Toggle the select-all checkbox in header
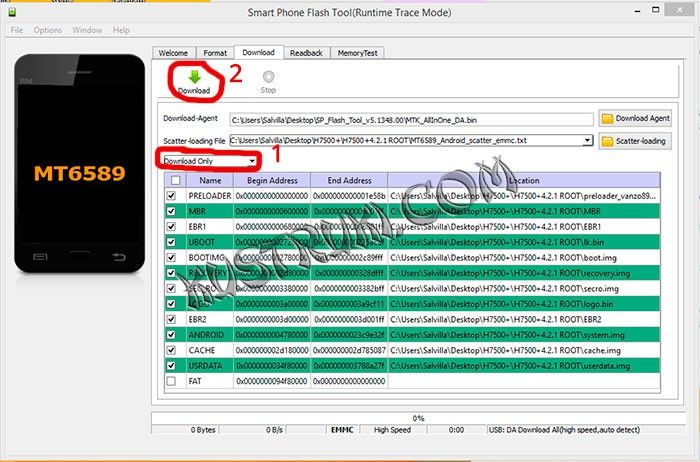The width and height of the screenshot is (700, 462). pos(175,180)
